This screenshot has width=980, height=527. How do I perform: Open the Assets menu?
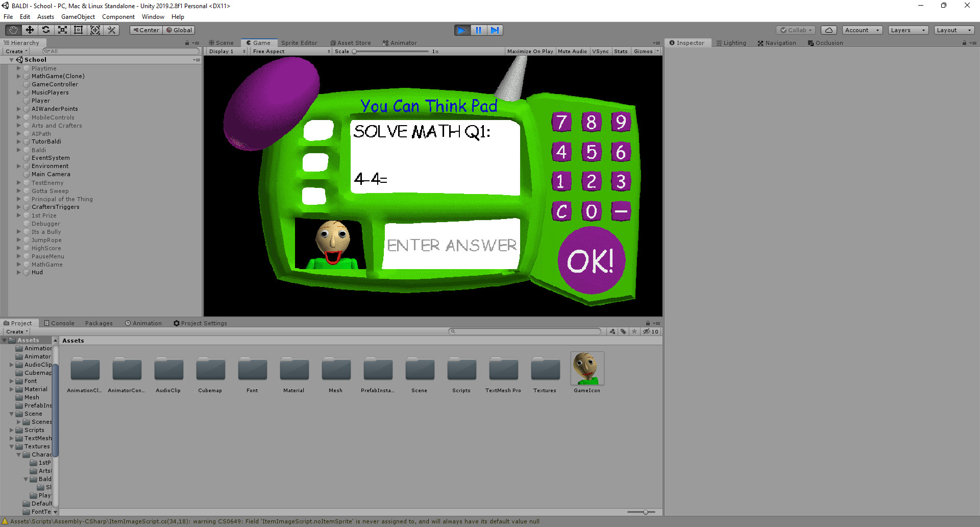point(45,17)
